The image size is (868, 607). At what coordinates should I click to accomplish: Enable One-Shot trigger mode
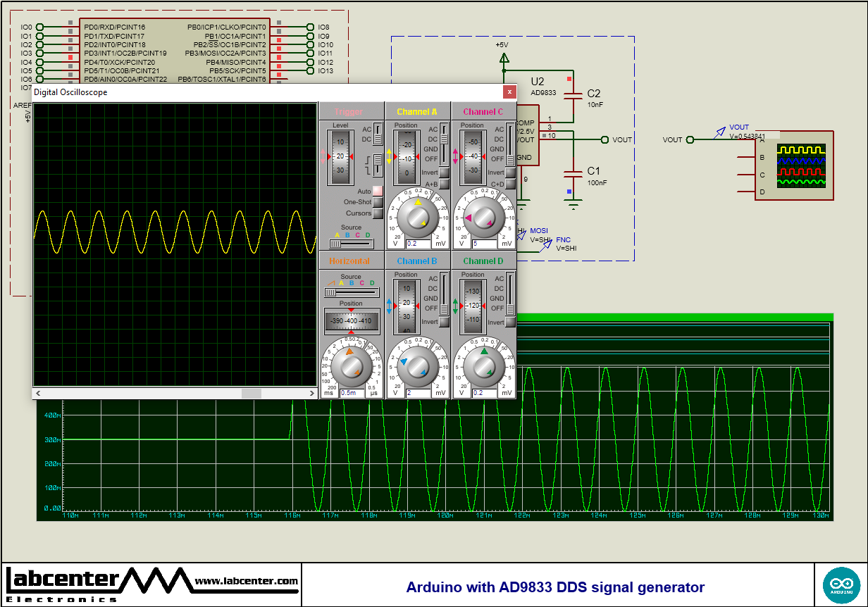pyautogui.click(x=378, y=201)
